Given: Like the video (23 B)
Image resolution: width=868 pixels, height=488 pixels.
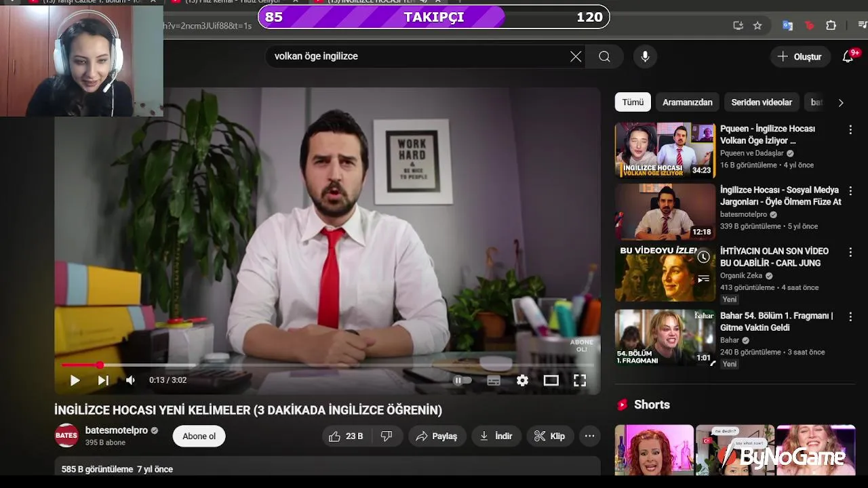Looking at the screenshot, I should [346, 436].
